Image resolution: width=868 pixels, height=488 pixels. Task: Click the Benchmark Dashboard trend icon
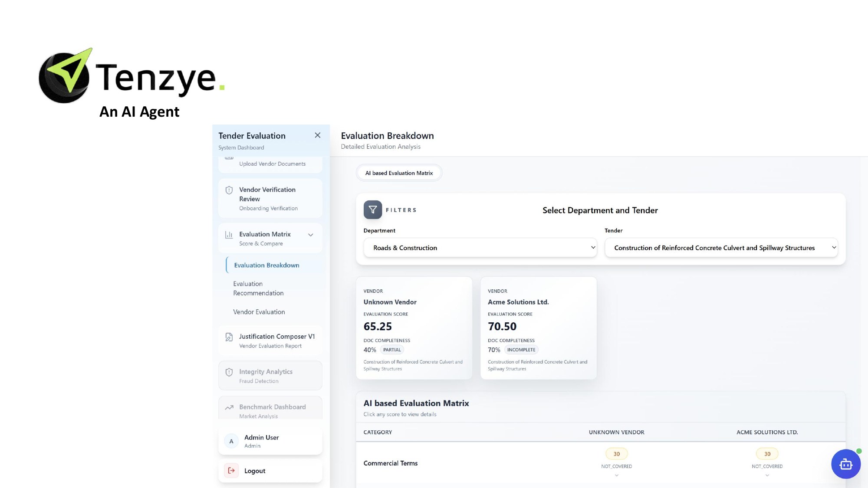coord(229,407)
